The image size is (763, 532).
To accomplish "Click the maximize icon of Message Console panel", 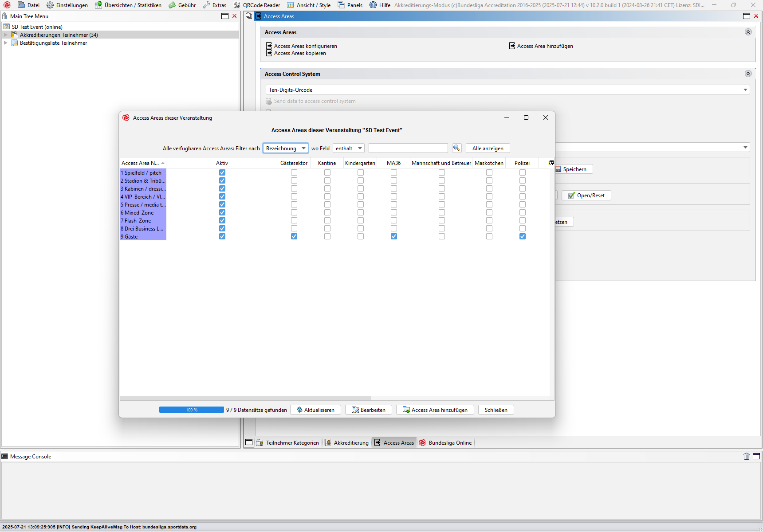I will 756,456.
